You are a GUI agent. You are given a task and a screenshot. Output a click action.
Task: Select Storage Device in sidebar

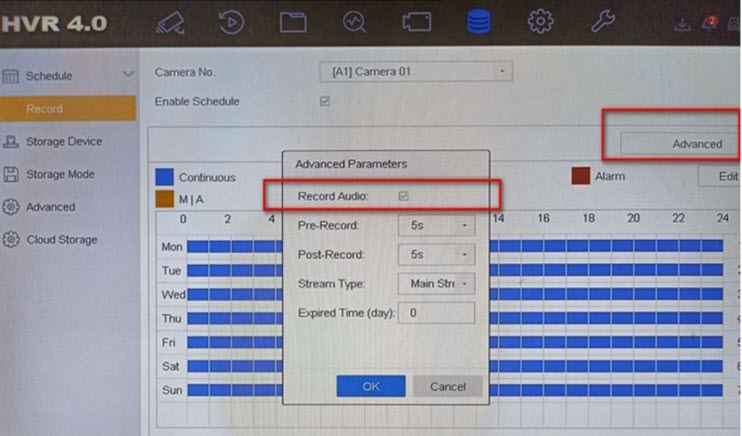[64, 142]
